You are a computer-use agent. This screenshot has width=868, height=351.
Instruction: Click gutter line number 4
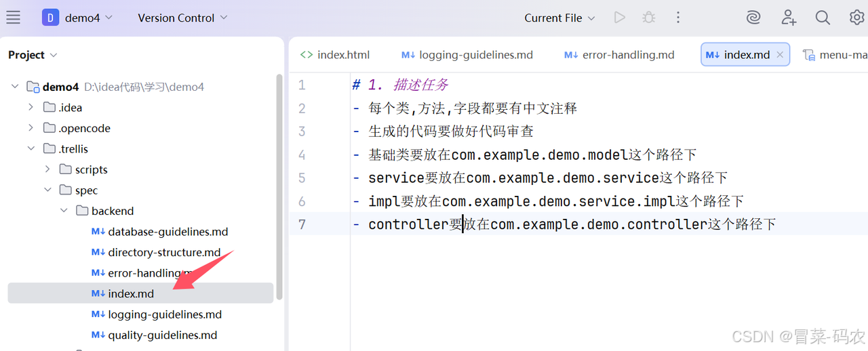coord(302,154)
